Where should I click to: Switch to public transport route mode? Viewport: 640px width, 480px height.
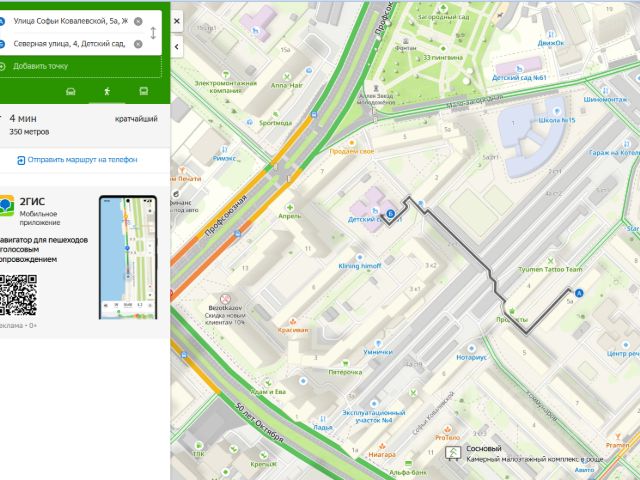[144, 91]
